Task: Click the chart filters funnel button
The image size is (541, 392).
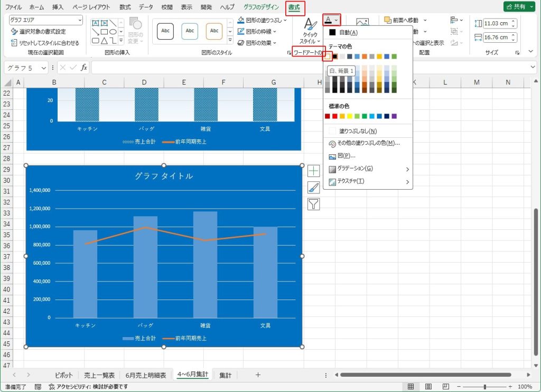Action: 314,204
